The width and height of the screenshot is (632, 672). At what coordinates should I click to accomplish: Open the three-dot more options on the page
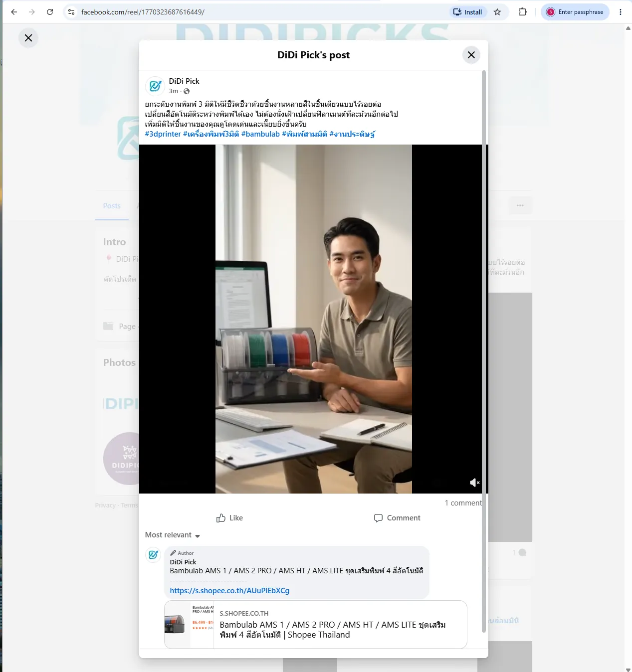click(x=520, y=205)
